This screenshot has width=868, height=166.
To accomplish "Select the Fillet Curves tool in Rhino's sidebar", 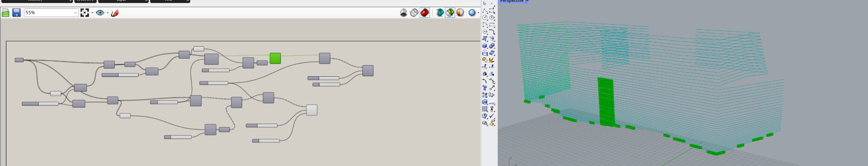I will [492, 31].
